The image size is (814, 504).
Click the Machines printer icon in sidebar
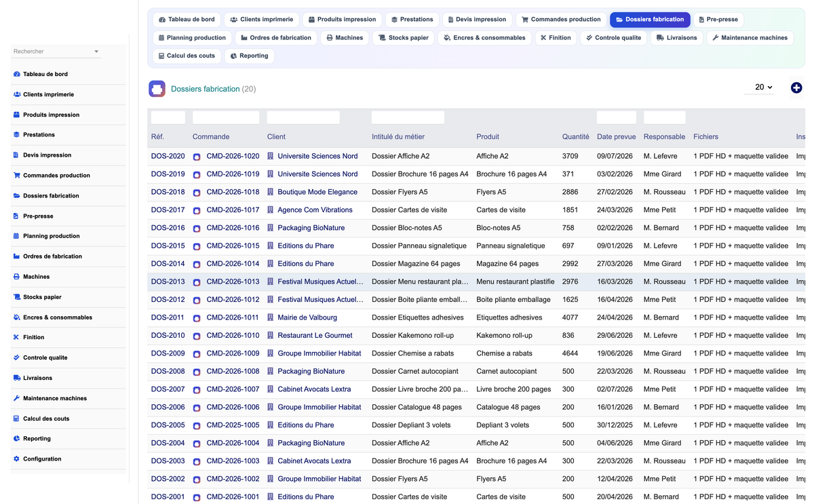pos(16,277)
